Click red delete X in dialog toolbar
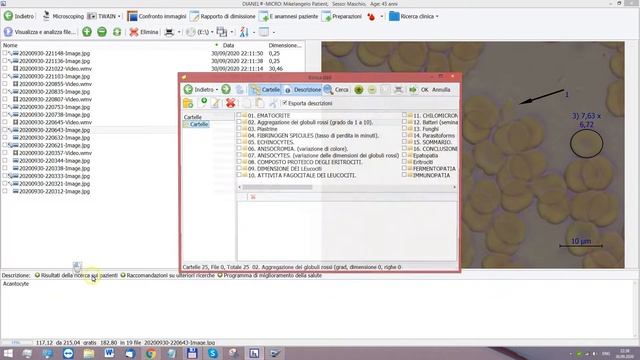640x360 pixels. (231, 103)
